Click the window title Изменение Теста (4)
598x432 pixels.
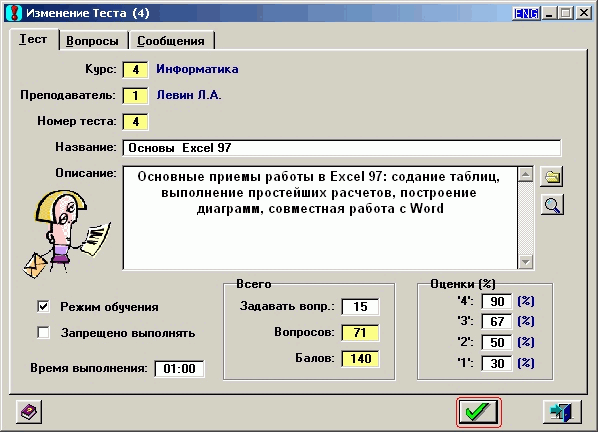[88, 13]
